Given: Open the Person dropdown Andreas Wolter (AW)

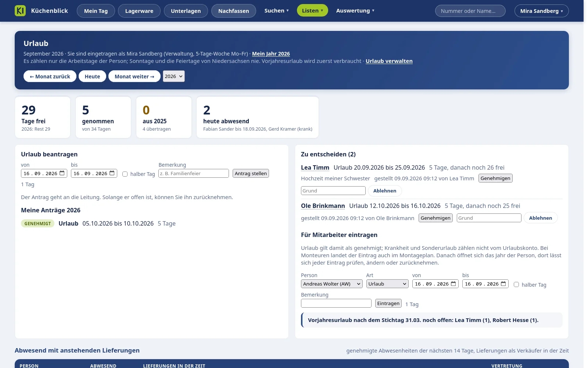Looking at the screenshot, I should 332,284.
